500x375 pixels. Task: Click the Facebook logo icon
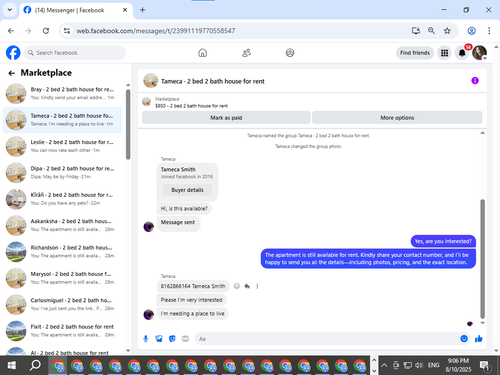pyautogui.click(x=13, y=53)
